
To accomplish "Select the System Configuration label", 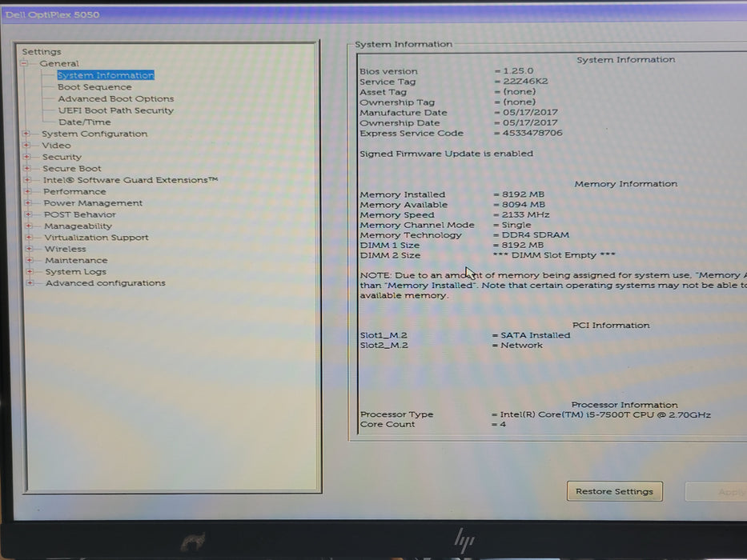I will [x=94, y=134].
